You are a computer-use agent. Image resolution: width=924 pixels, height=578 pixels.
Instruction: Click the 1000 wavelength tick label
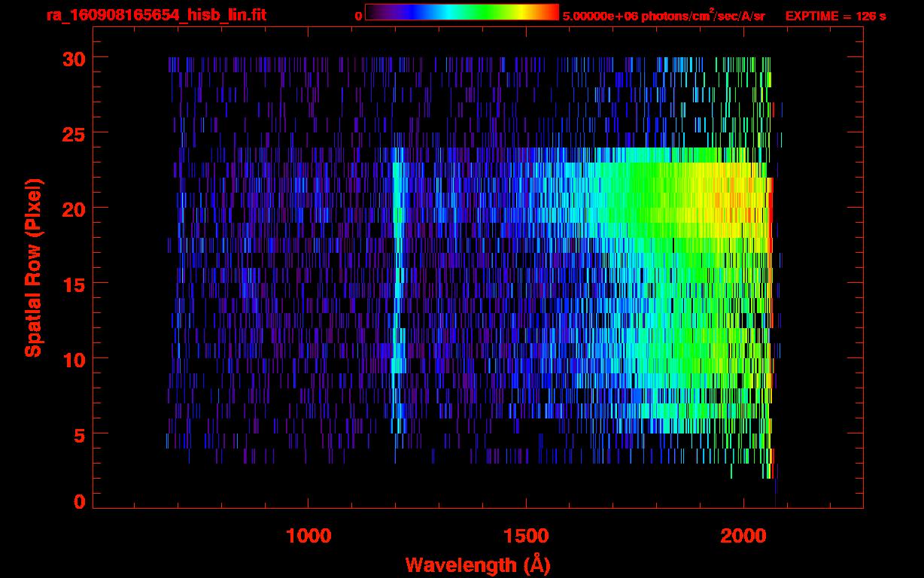pyautogui.click(x=309, y=536)
